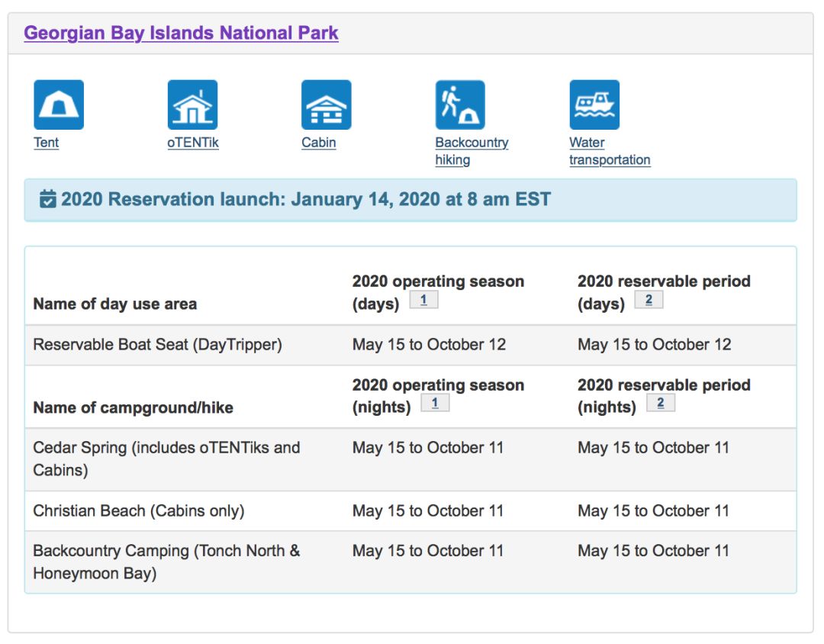Screen dimensions: 824x644
Task: Select the Christian Beach (Cabins only) row
Action: (x=139, y=511)
